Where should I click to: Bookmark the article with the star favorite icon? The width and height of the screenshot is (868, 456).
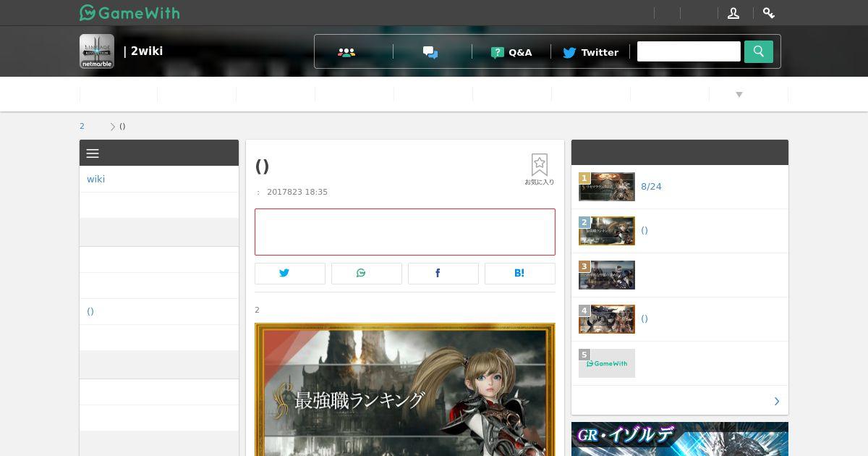point(540,169)
